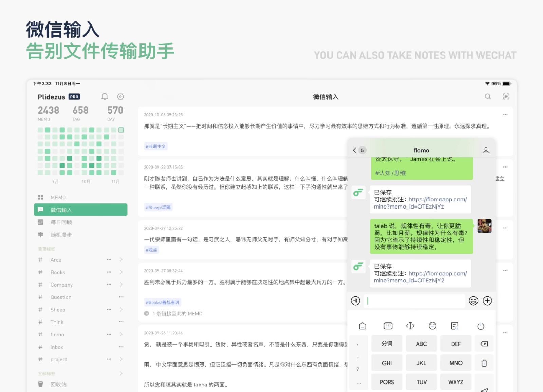Expand the Books tag chevron
Image resolution: width=543 pixels, height=392 pixels.
(121, 272)
